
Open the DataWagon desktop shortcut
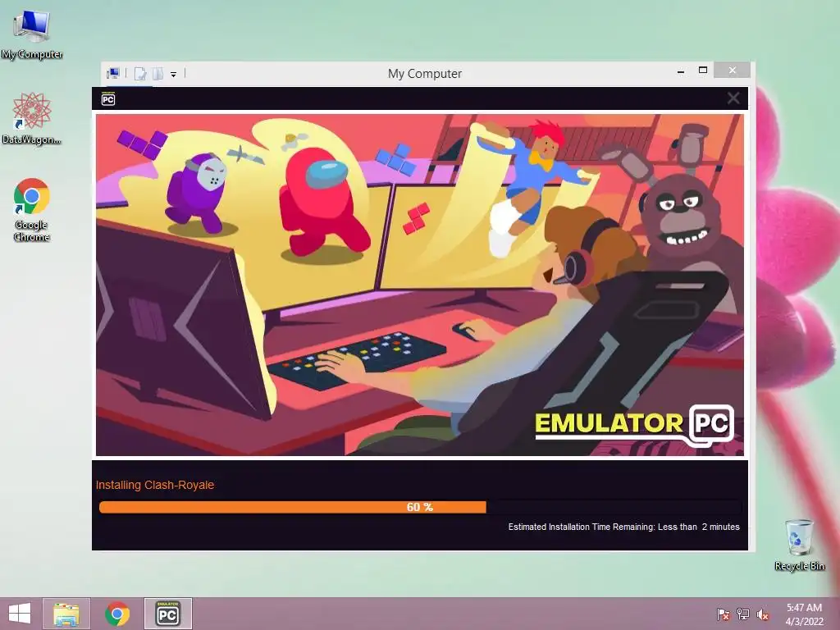[32, 118]
